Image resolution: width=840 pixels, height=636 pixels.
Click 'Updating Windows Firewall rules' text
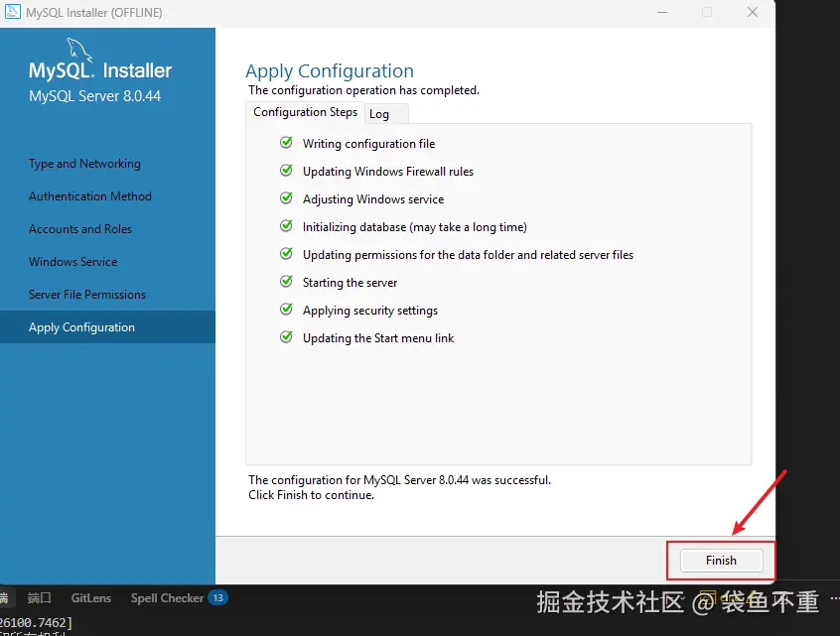click(x=388, y=172)
